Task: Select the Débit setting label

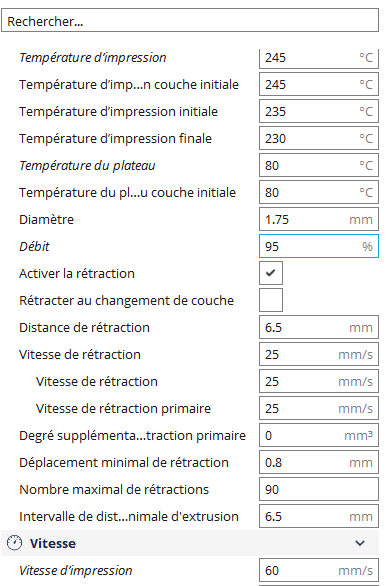Action: [34, 246]
